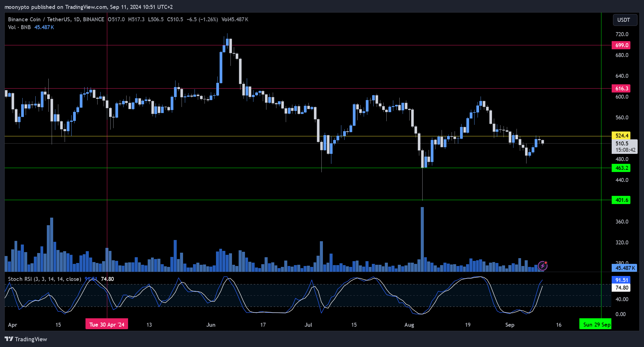Click the Vol45.487K value in header
The width and height of the screenshot is (644, 347).
pyautogui.click(x=235, y=19)
